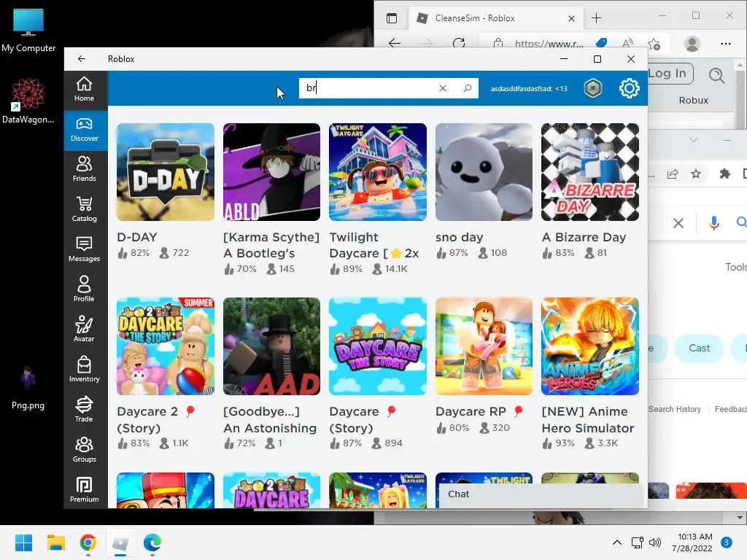Open a new tab in Edge
This screenshot has height=560, width=747.
(x=597, y=18)
